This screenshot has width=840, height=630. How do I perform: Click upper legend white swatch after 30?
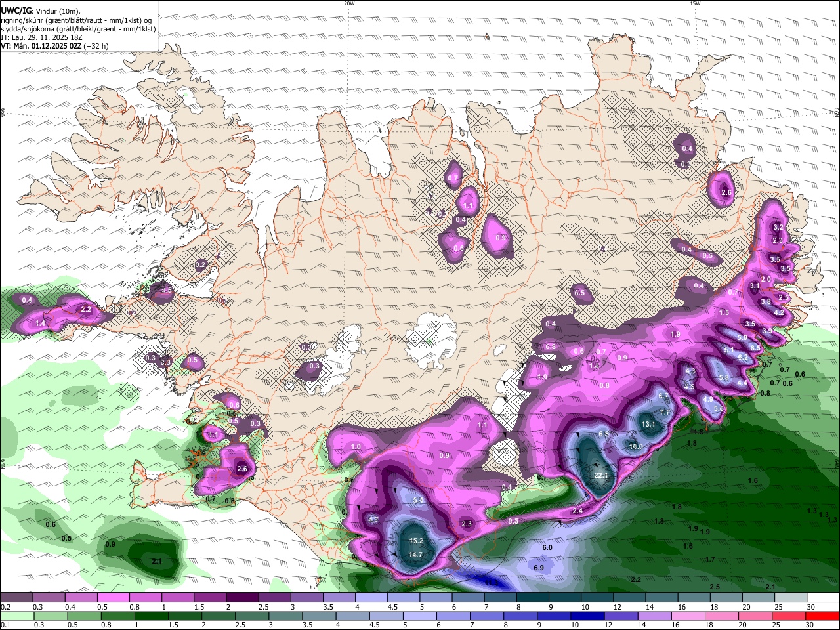824,598
